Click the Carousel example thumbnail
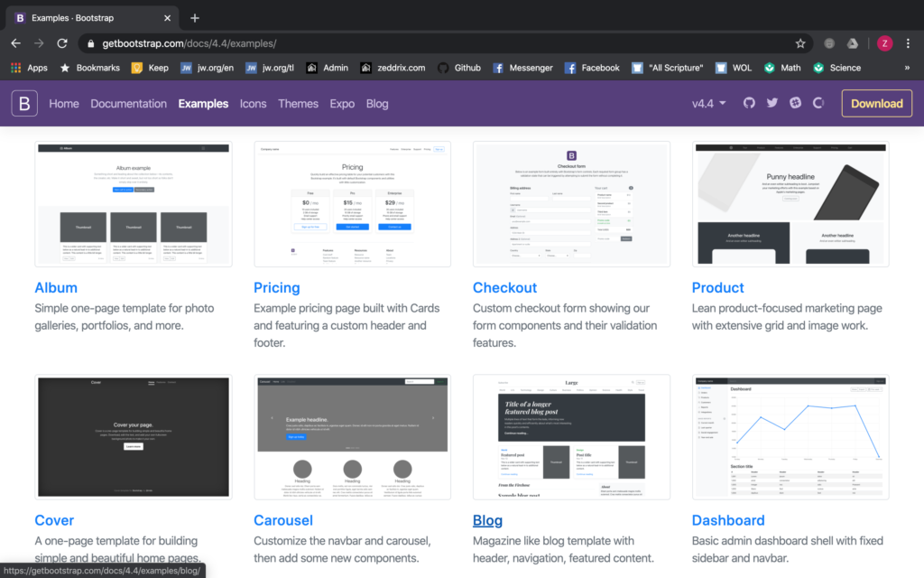The height and width of the screenshot is (578, 924). (x=353, y=437)
